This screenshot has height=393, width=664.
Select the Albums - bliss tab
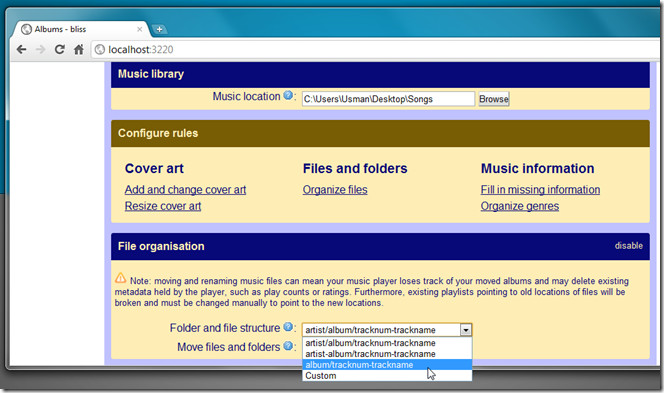tap(80, 29)
